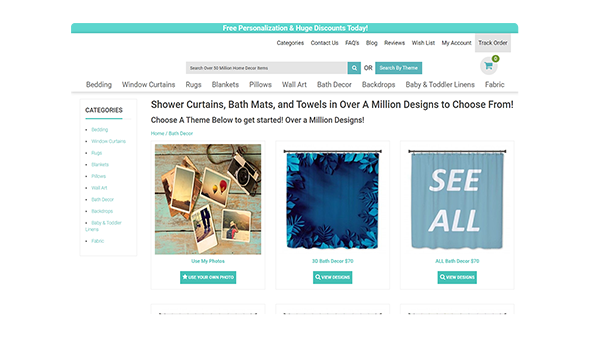Viewport: 590px width, 360px height.
Task: Click Use My Photos link
Action: pos(208,261)
